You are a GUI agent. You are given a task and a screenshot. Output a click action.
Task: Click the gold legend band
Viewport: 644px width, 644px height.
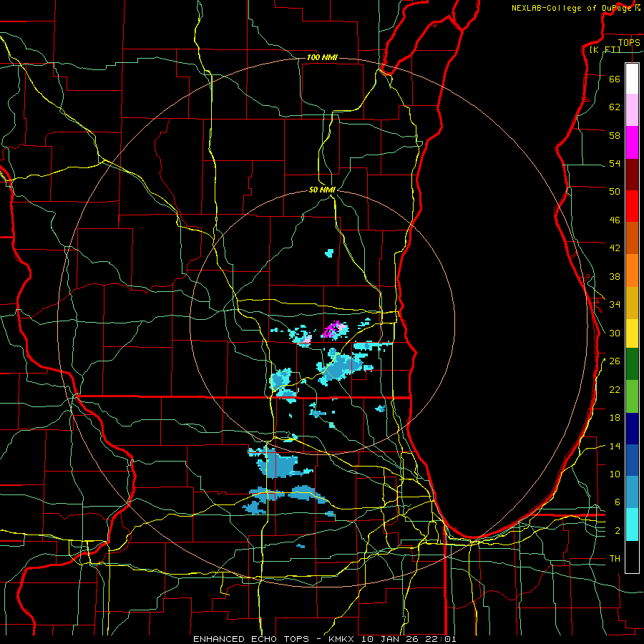pyautogui.click(x=632, y=303)
